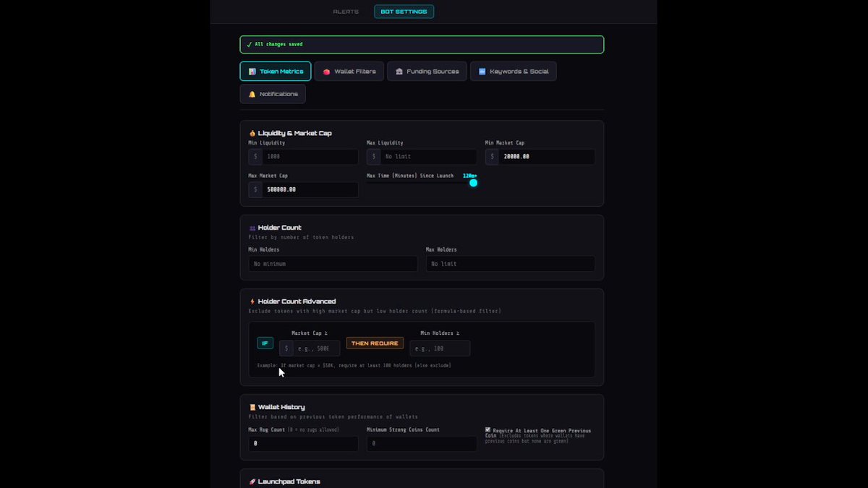Click the lightning icon by Holder Count Advanced

coord(252,301)
